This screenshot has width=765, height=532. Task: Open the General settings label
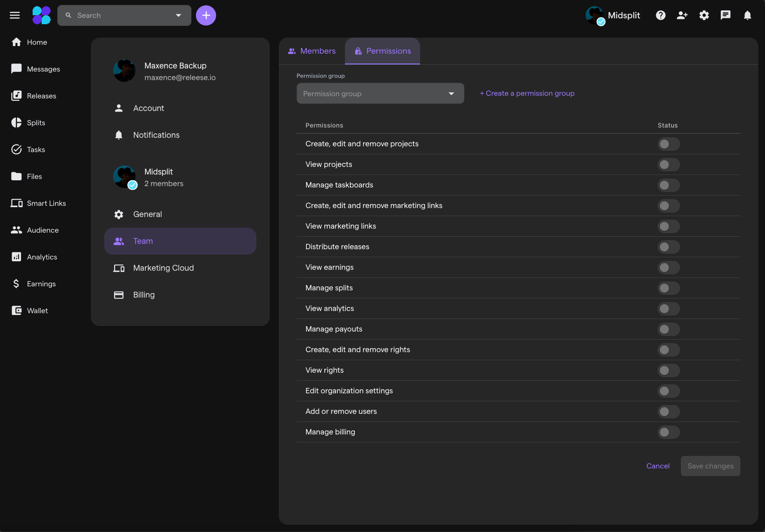148,214
